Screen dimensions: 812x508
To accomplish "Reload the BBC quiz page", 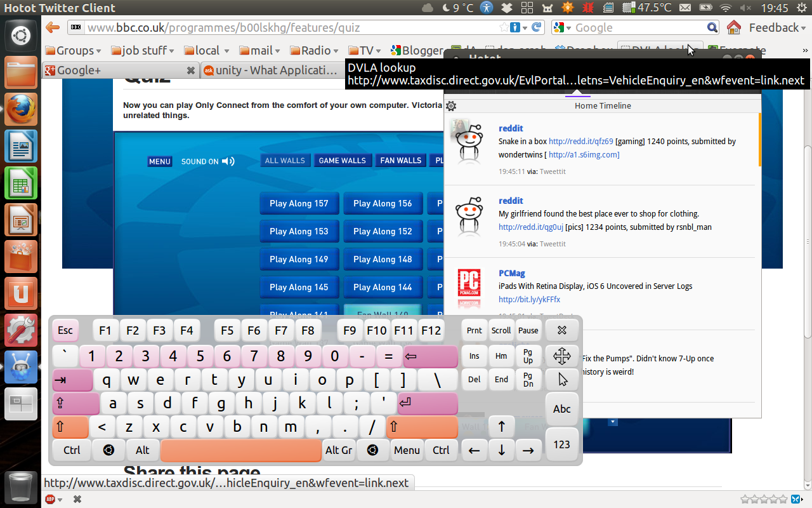I will coord(538,27).
